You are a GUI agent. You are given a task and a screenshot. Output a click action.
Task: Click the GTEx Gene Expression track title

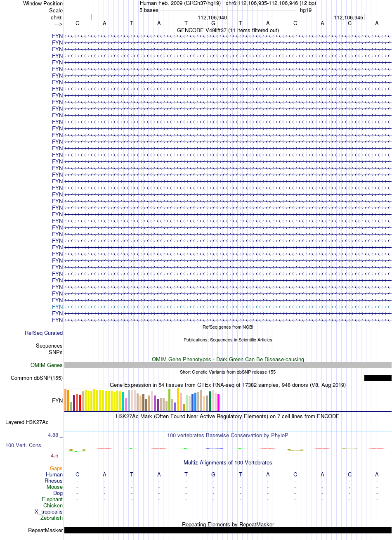click(x=228, y=385)
